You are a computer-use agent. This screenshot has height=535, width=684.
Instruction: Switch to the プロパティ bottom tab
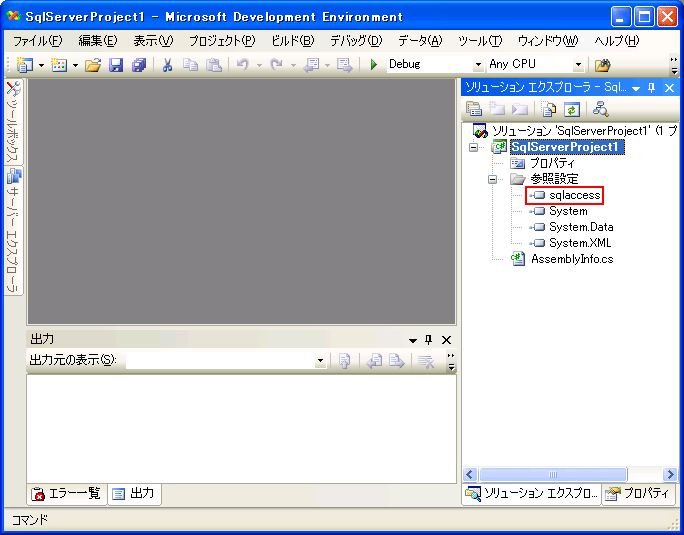click(x=638, y=494)
